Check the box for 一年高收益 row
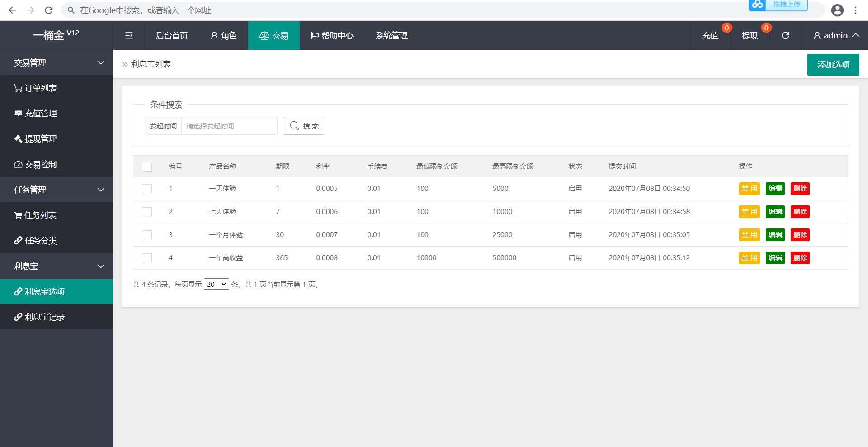Screen dimensions: 868x447 [x=147, y=258]
